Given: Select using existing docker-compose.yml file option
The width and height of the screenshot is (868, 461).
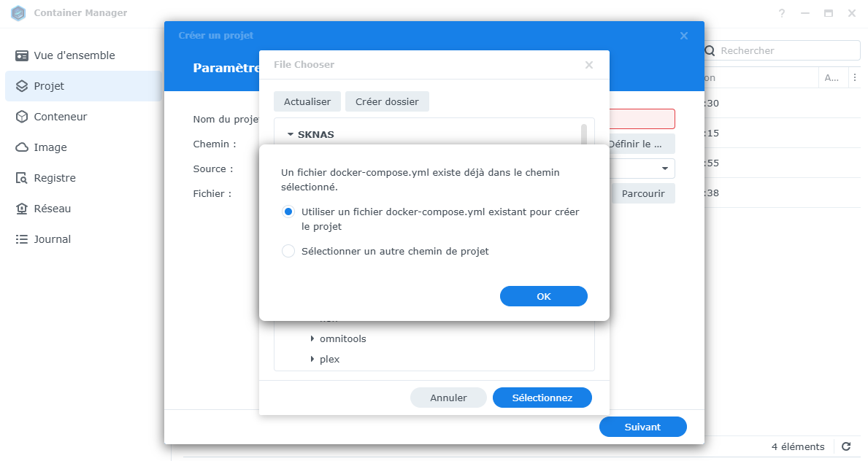Looking at the screenshot, I should pos(288,211).
